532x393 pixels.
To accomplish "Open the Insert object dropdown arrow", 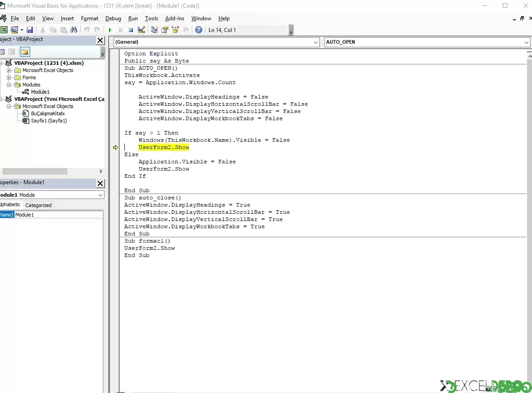I will [22, 30].
